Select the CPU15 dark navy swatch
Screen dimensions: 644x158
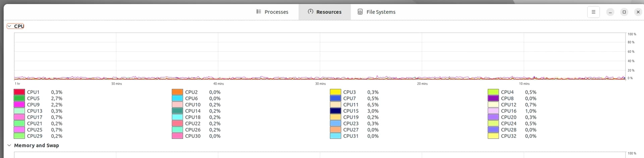[x=335, y=111]
